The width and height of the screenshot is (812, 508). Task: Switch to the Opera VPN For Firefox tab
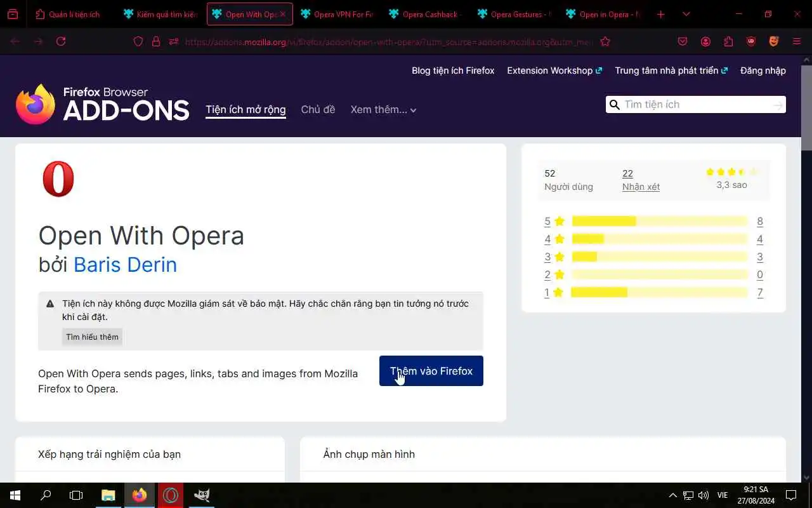click(337, 14)
